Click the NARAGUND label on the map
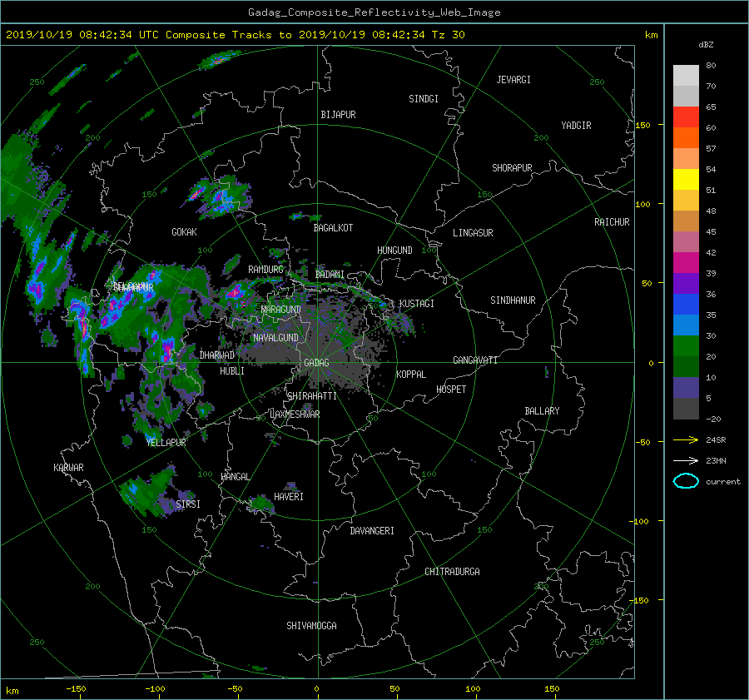Image resolution: width=749 pixels, height=700 pixels. [281, 310]
